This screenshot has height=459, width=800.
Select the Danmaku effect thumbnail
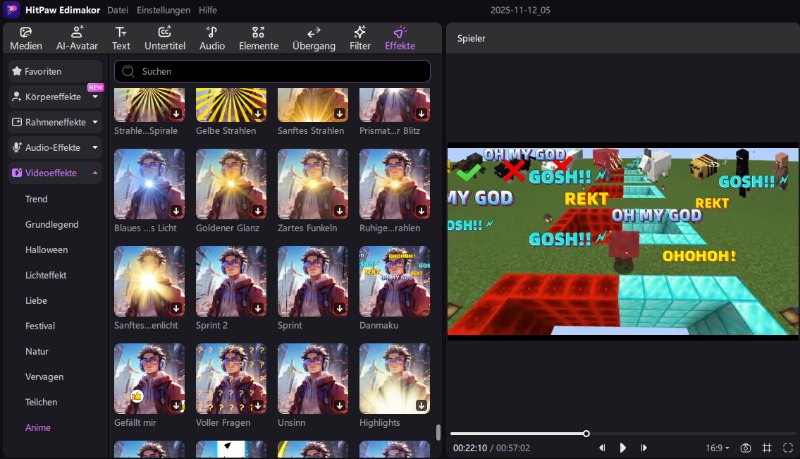(394, 282)
